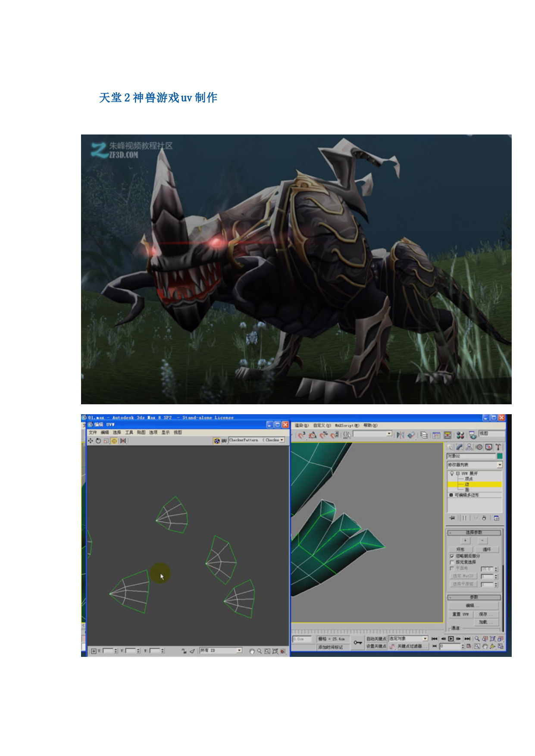Viewport: 535px width, 756px height.
Task: Click the Play Animation button
Action: 451,639
